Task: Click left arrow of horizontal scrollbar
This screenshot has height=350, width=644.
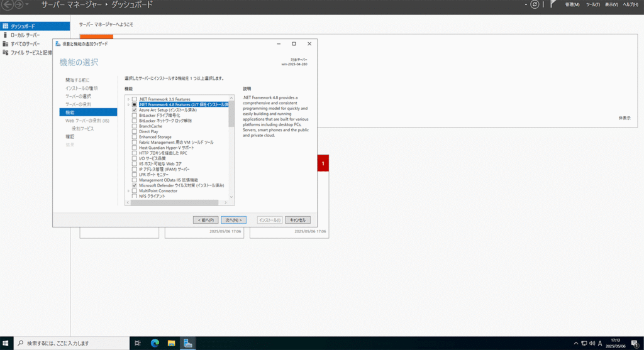Action: [128, 202]
